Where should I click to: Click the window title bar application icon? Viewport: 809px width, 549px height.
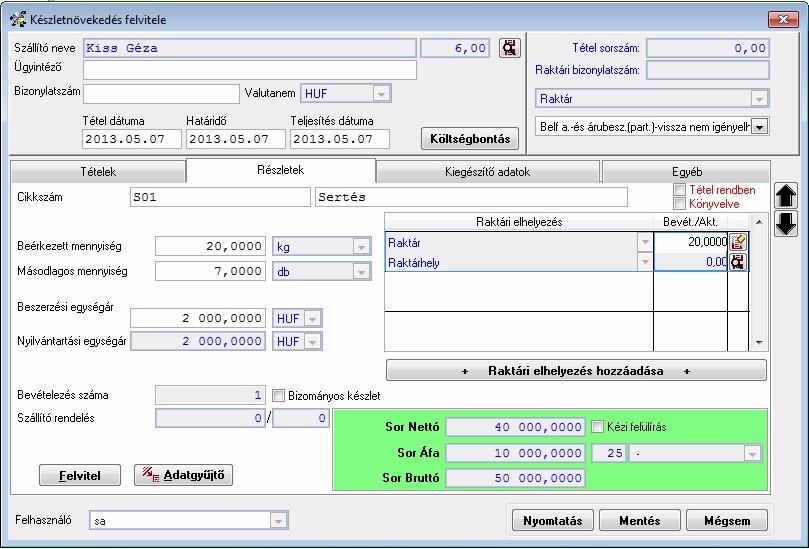pyautogui.click(x=18, y=20)
